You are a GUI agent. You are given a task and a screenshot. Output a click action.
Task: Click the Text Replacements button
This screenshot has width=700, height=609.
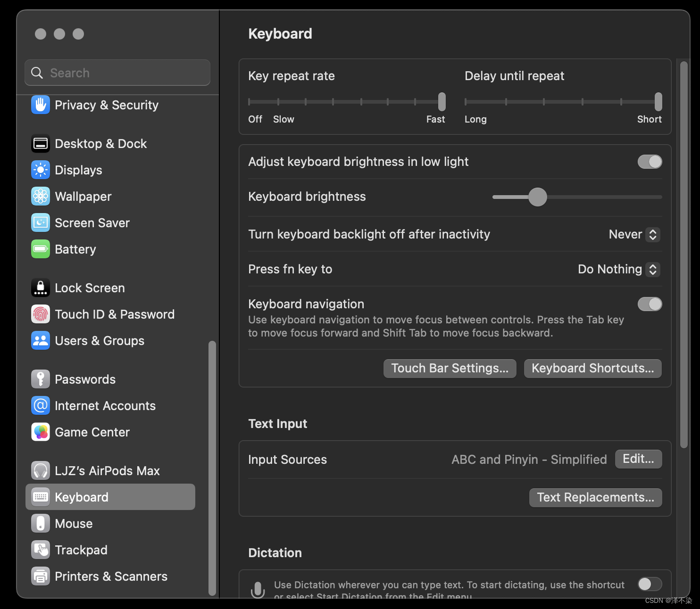point(595,497)
